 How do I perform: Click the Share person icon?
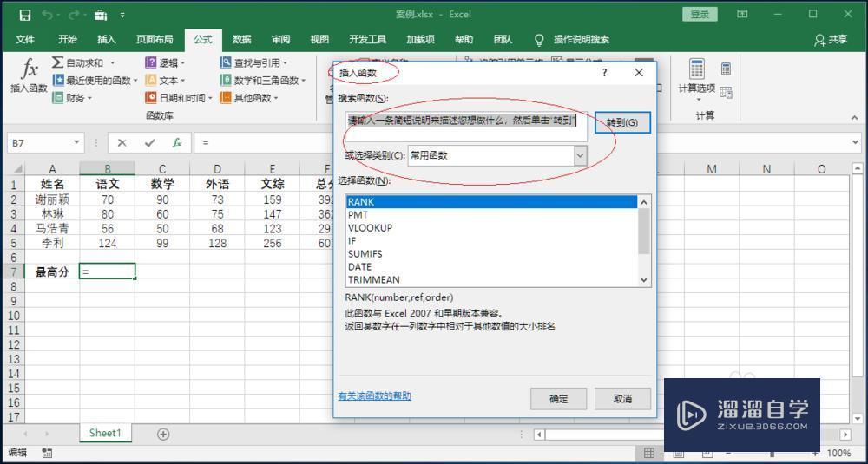pos(820,40)
